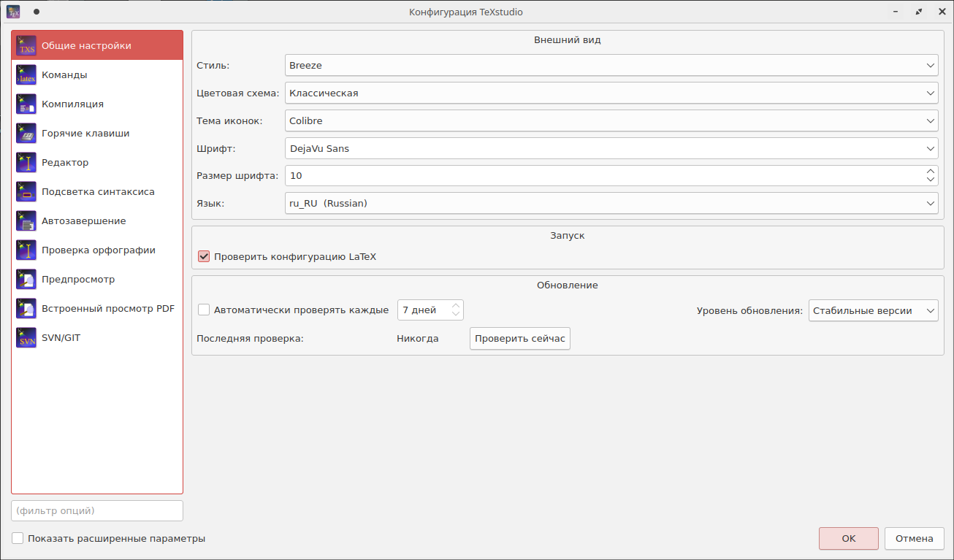Click the Горячие клавиши keyboard icon
Viewport: 954px width, 560px height.
click(26, 133)
